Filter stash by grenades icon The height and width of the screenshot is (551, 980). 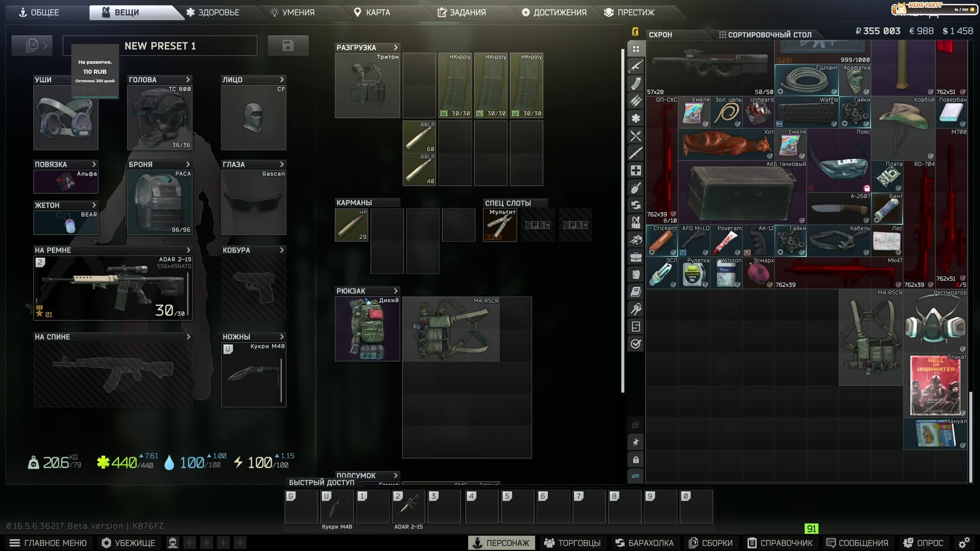[x=636, y=187]
